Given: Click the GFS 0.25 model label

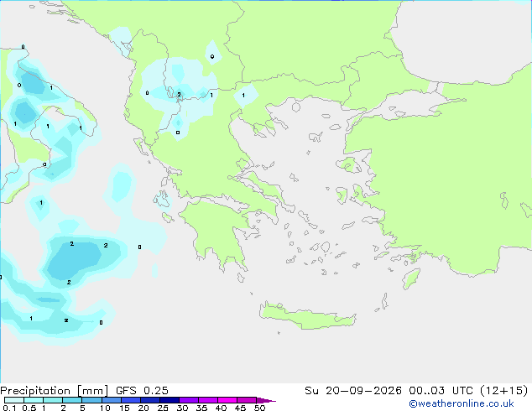Looking at the screenshot, I should point(142,391).
